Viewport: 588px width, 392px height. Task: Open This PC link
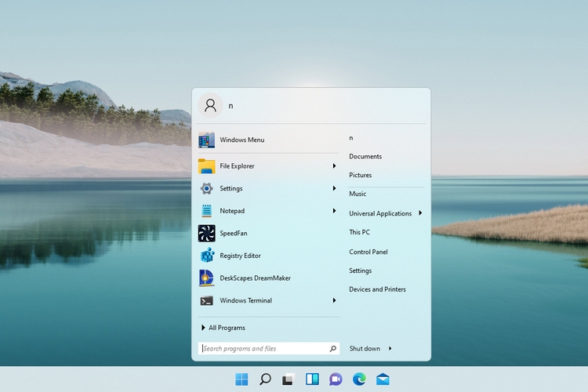(x=359, y=232)
